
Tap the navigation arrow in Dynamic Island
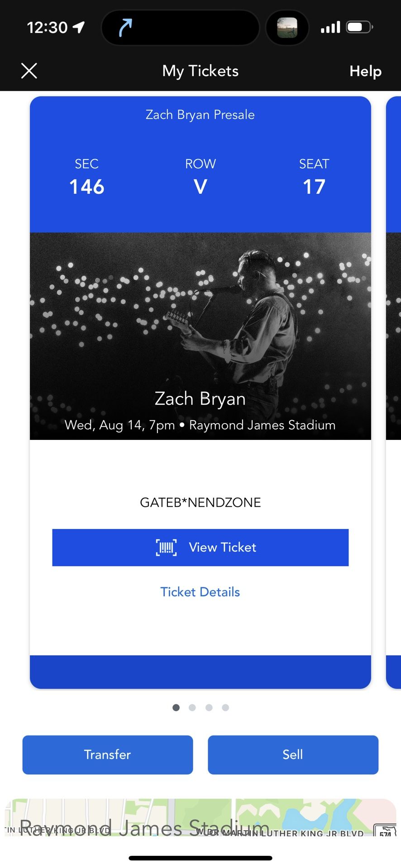tap(125, 28)
